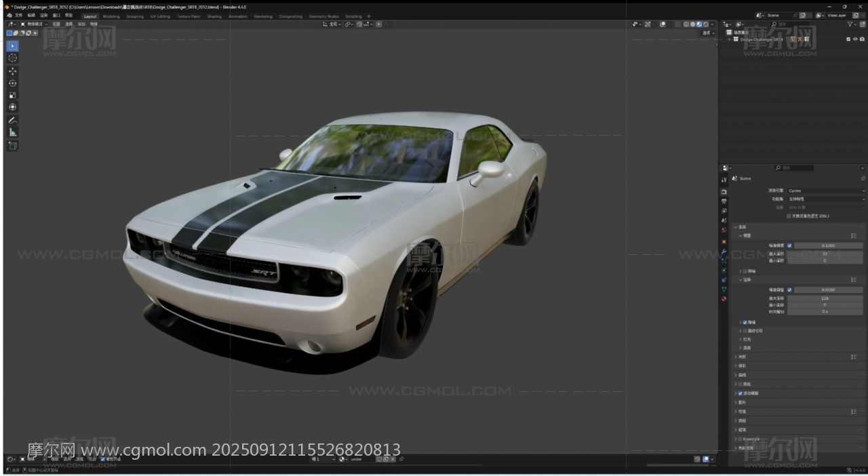Viewport: 868px width, 476px height.
Task: Adjust render max samples 128 field
Action: click(825, 298)
